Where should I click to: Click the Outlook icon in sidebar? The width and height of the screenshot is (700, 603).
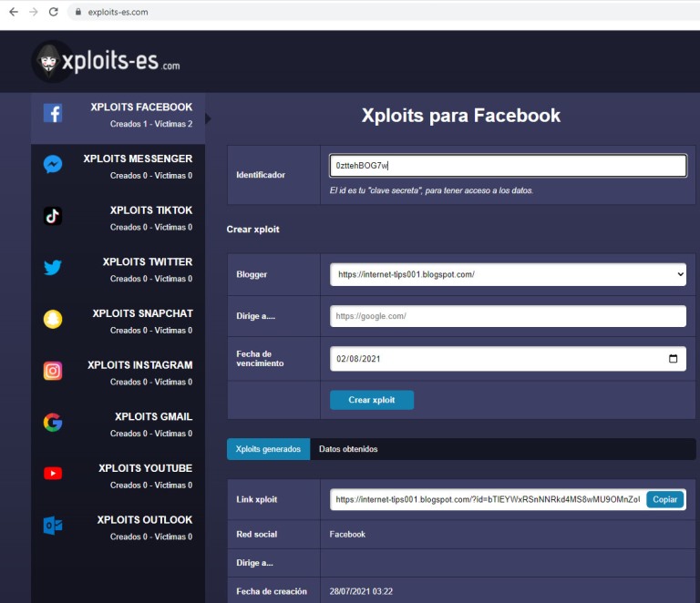[53, 526]
